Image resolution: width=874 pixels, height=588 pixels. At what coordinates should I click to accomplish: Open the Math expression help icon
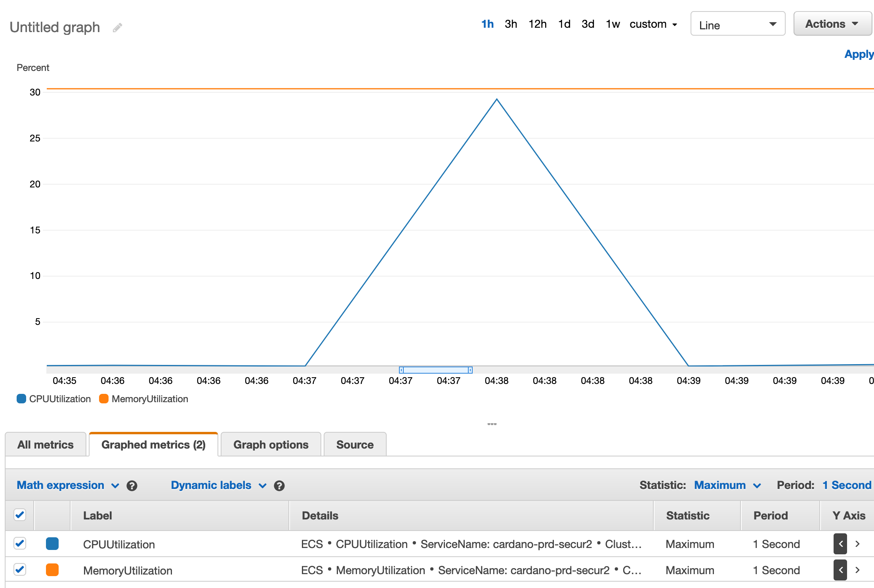click(132, 485)
